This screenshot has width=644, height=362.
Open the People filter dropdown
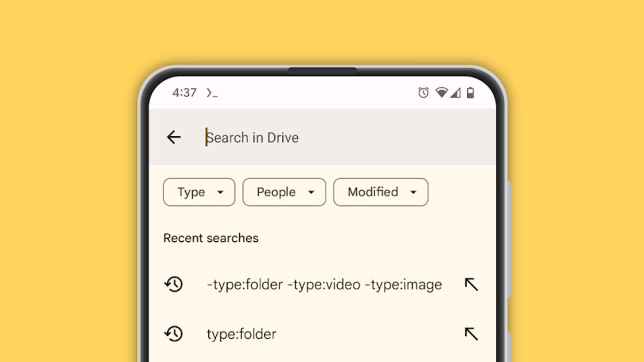tap(312, 192)
